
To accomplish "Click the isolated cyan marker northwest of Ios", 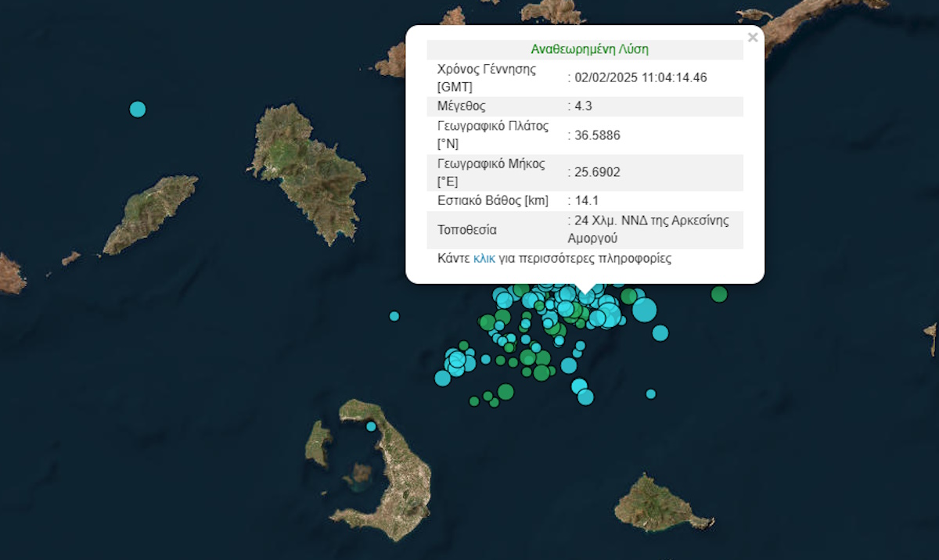I will [x=138, y=109].
